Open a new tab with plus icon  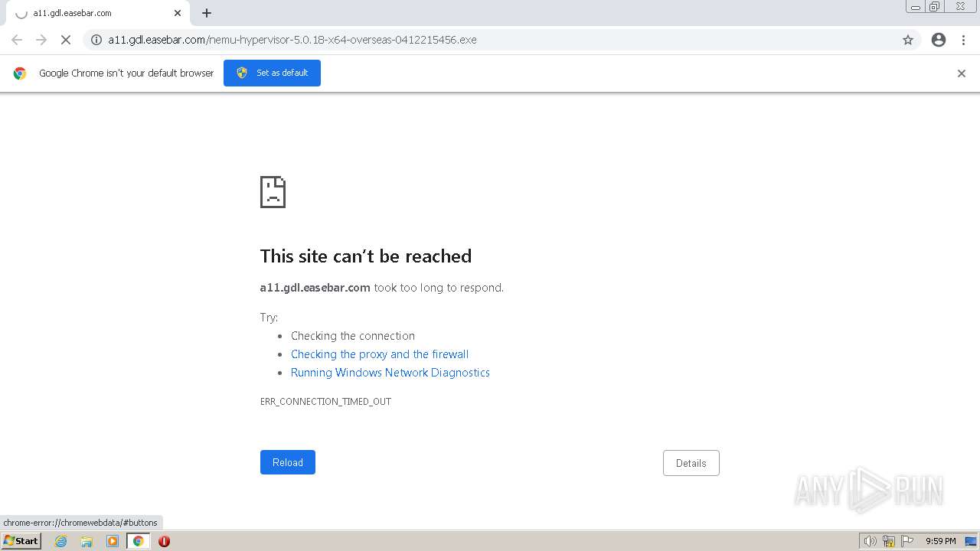click(x=207, y=13)
